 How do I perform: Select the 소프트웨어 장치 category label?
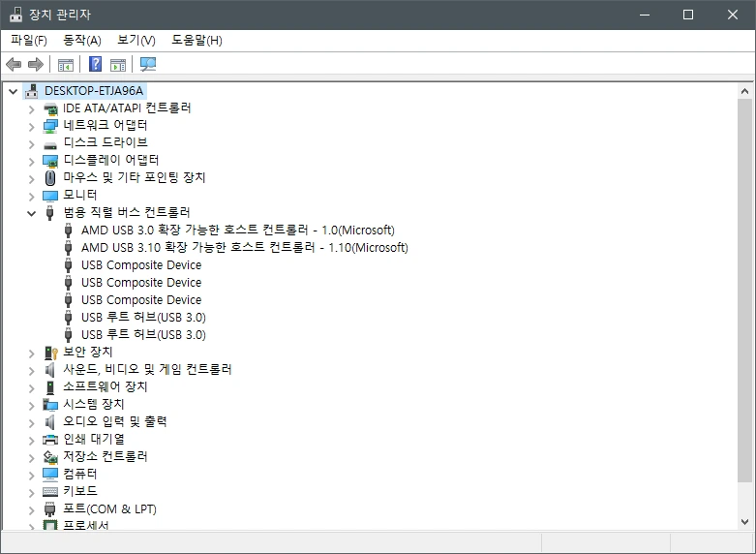pos(106,386)
